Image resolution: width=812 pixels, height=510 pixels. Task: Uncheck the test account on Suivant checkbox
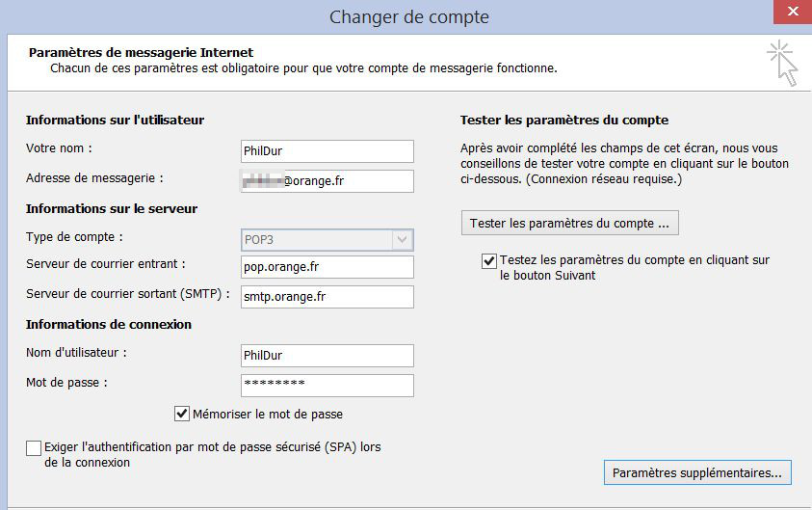tap(488, 260)
